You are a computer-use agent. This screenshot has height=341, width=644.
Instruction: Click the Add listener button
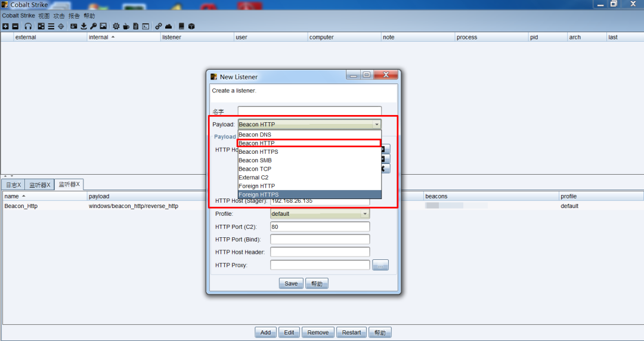click(266, 333)
